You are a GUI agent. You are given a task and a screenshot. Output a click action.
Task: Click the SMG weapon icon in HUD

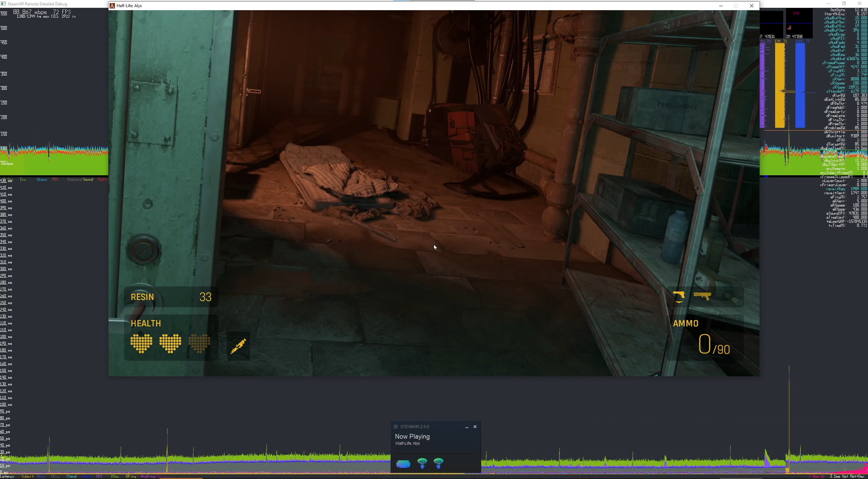click(x=702, y=295)
